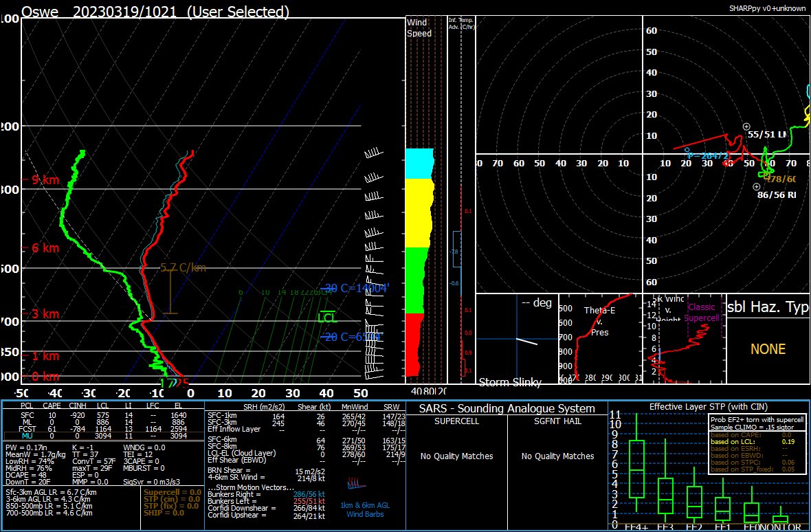Viewport: 811px width, 532px height.
Task: Select the SFC parcel row
Action: pyautogui.click(x=102, y=415)
